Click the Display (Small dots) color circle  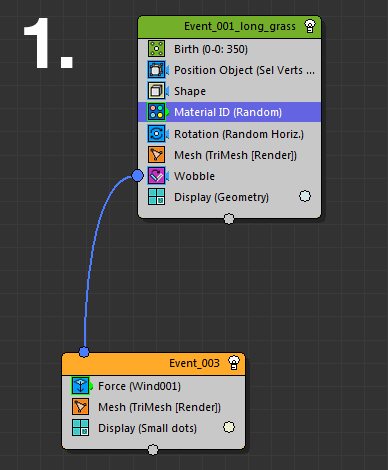tap(229, 427)
